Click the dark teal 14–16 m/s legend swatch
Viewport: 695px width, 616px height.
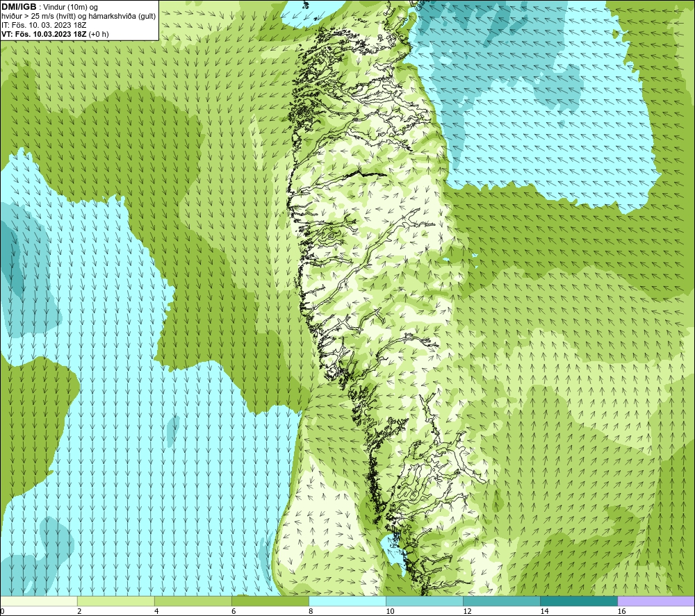(579, 601)
